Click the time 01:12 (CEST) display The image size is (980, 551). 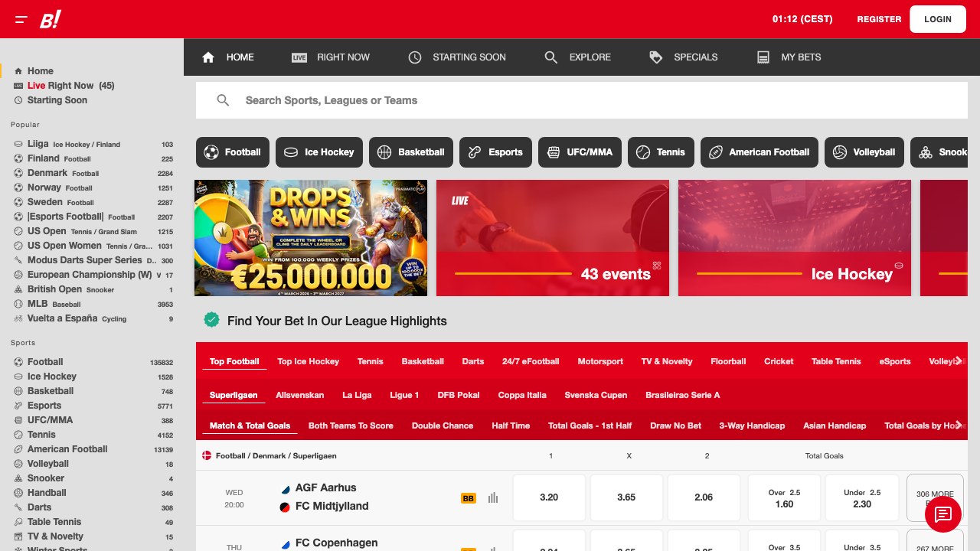pos(802,19)
